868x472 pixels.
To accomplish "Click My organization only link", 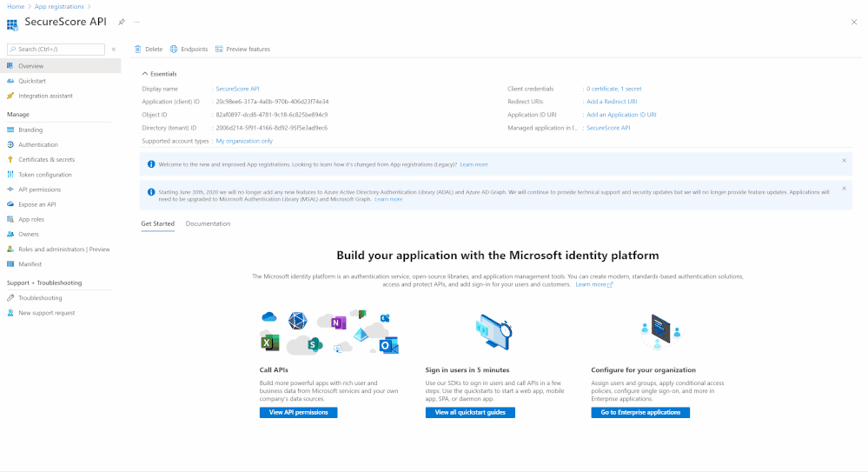I will 244,142.
